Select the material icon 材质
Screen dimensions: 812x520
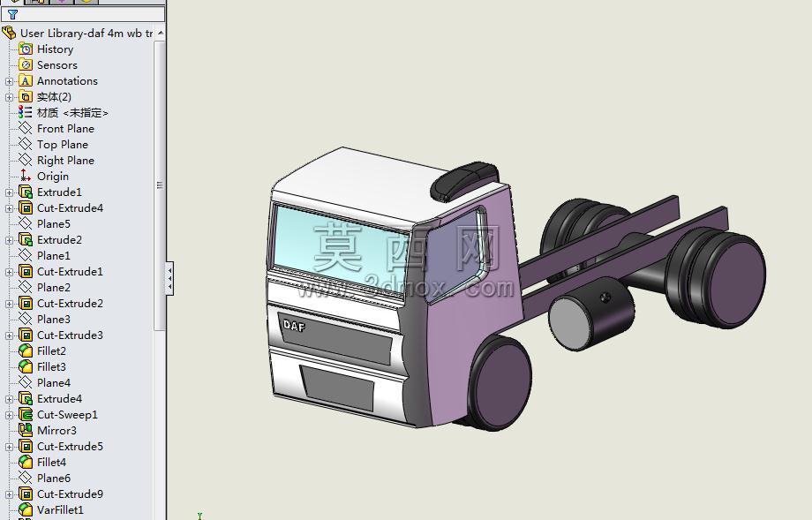point(26,112)
